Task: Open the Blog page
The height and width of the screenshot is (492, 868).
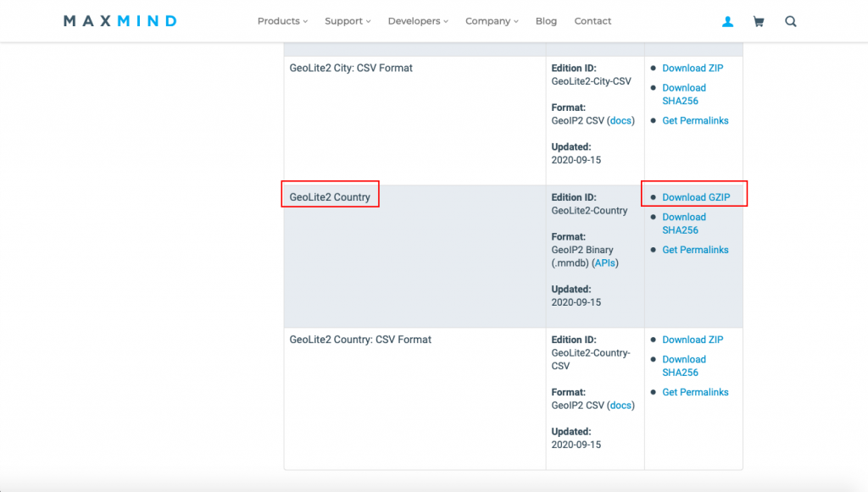Action: coord(546,21)
